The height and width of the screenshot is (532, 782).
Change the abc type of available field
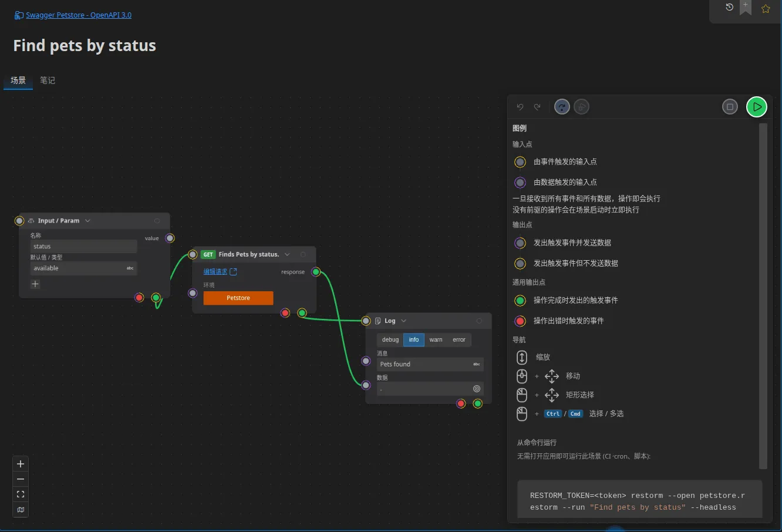tap(130, 268)
